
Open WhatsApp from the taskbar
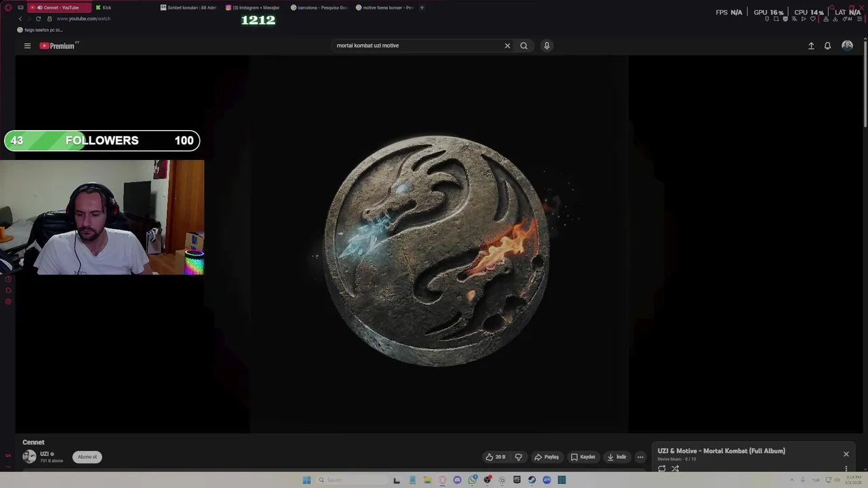pyautogui.click(x=472, y=480)
